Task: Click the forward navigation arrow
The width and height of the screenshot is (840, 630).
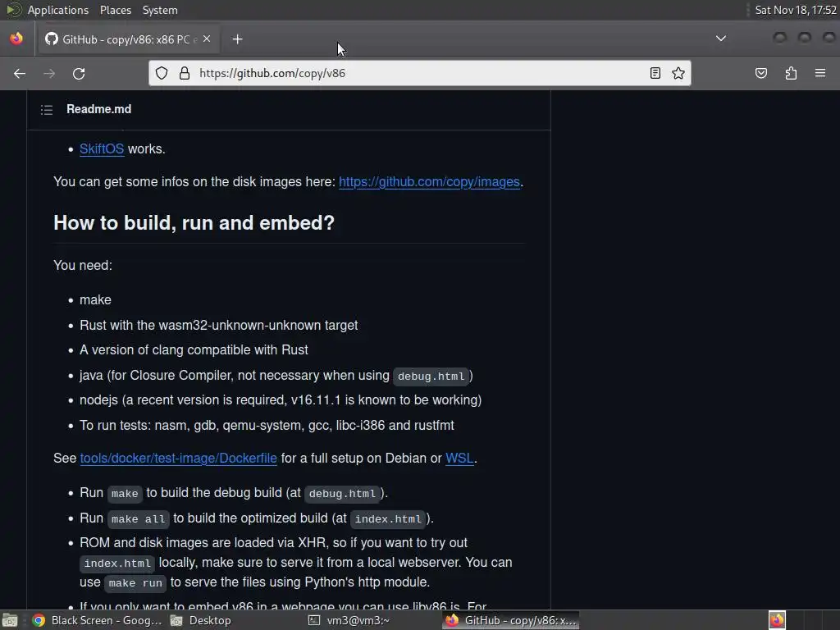Action: coord(49,73)
